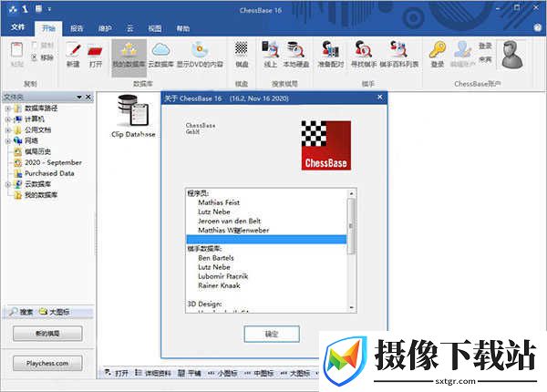
Task: Expand the 网络 tree node
Action: (8, 141)
